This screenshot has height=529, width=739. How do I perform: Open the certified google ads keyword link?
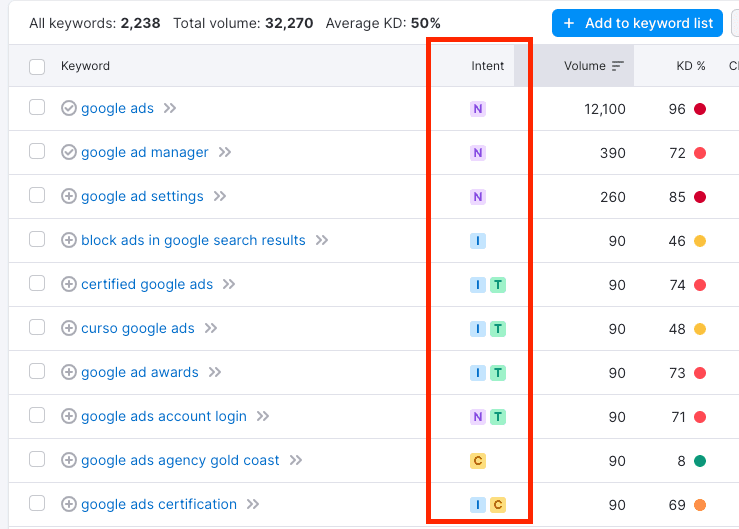coord(147,284)
